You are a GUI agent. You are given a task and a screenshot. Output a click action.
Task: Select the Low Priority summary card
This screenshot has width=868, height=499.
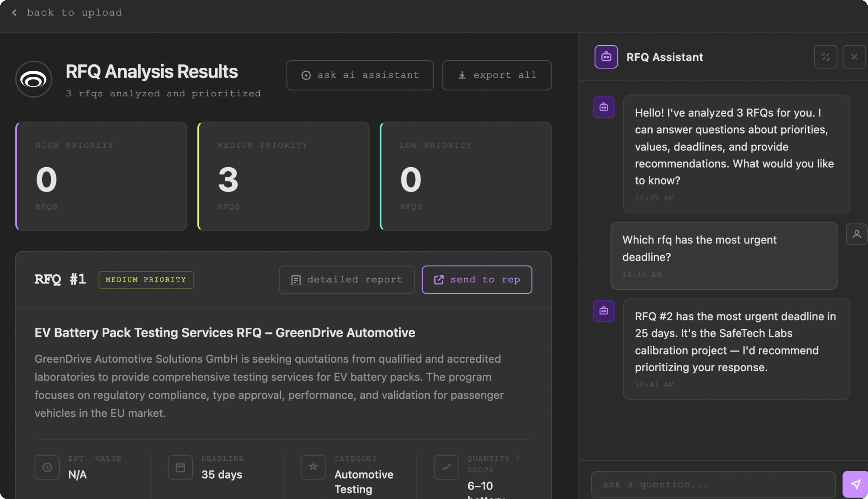click(x=466, y=176)
